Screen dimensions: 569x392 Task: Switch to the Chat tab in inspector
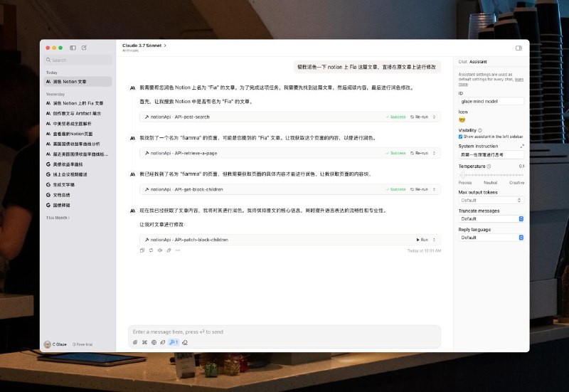tap(462, 62)
